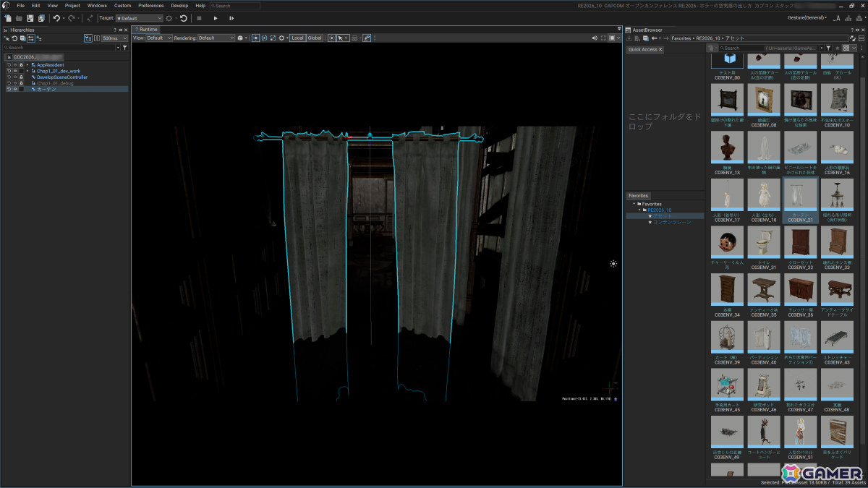The height and width of the screenshot is (488, 868).
Task: Click the new file icon in main toolbar
Action: coord(8,18)
